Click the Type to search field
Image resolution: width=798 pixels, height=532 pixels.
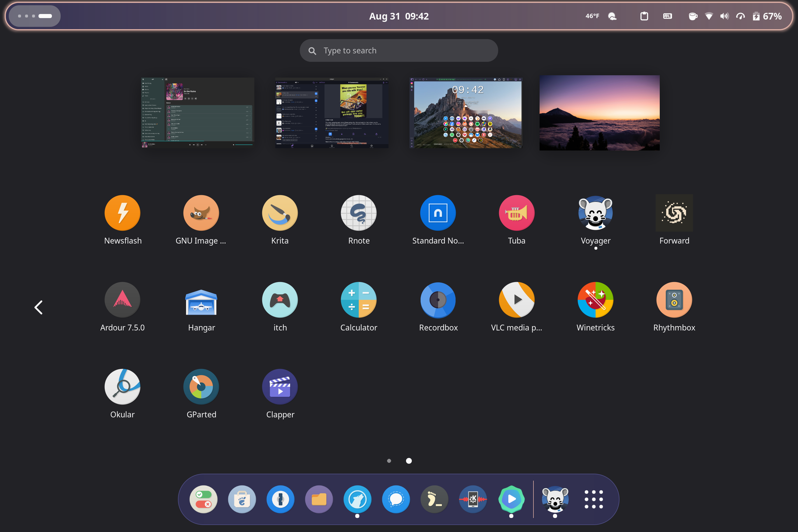click(x=399, y=50)
